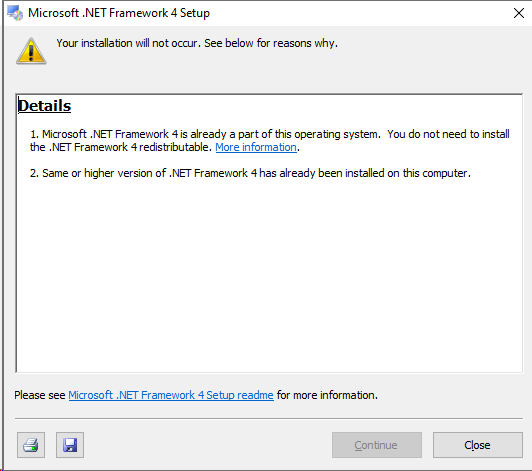Click 'the .NET Framework 4 redistributable' text
Image resolution: width=532 pixels, height=471 pixels.
(121, 147)
